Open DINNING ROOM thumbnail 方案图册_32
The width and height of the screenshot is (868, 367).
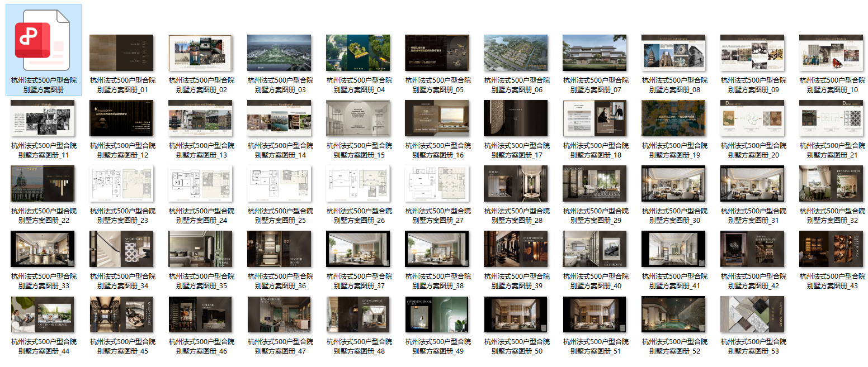tap(831, 184)
